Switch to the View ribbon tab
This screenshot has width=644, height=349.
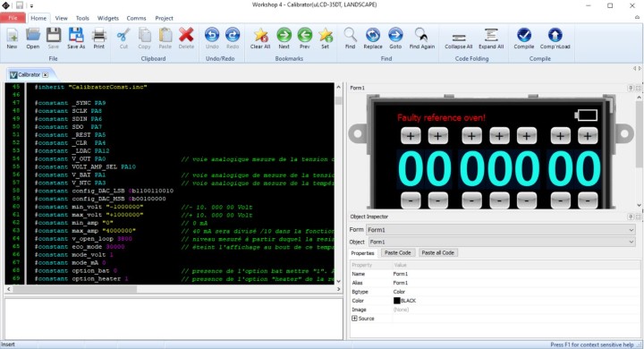[61, 18]
